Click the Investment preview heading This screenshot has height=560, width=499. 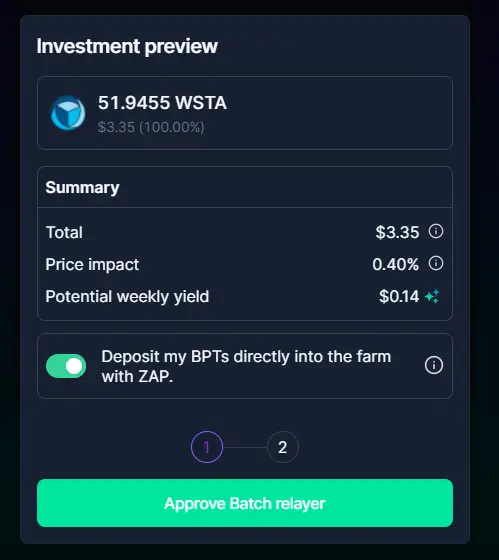tap(127, 46)
